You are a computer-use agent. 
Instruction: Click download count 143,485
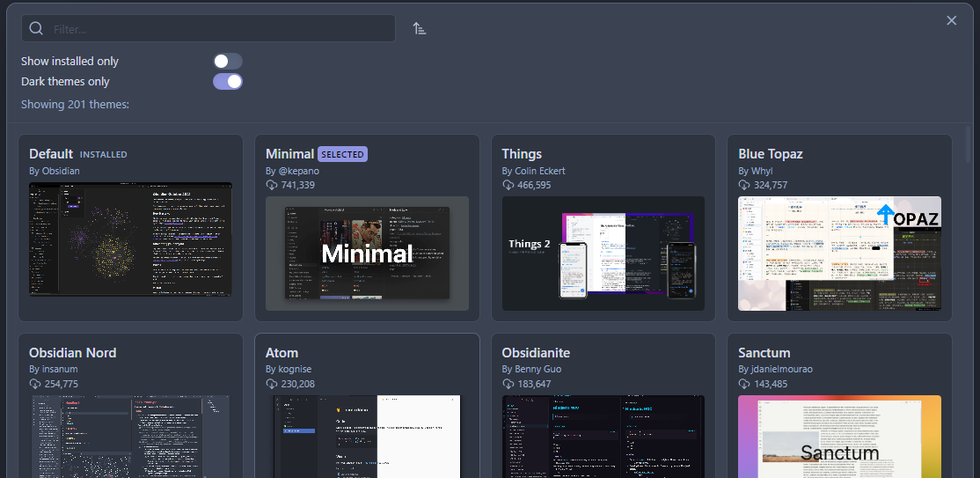[x=770, y=384]
